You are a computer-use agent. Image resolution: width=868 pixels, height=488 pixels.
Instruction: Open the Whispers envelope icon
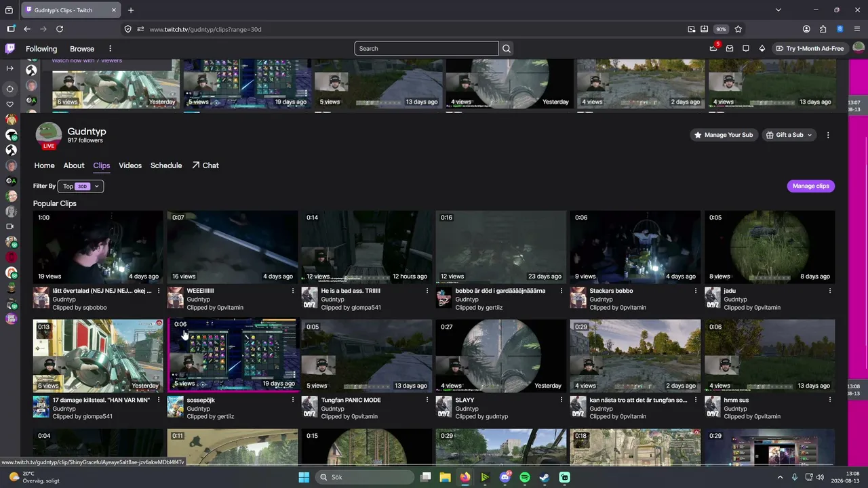coord(730,49)
